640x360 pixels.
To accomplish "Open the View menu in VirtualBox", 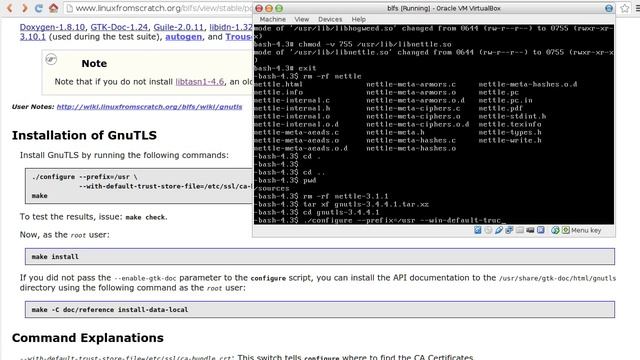I will 302,19.
